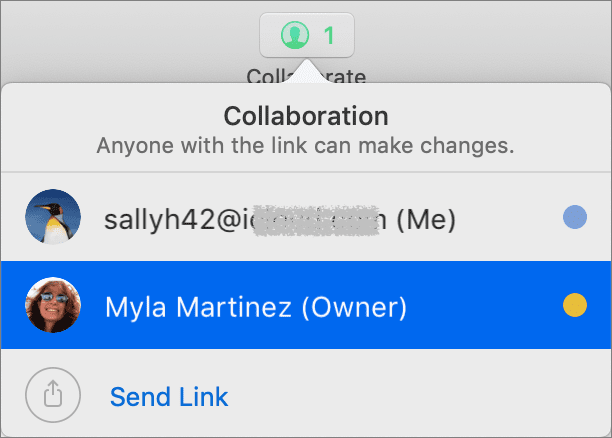The height and width of the screenshot is (438, 612).
Task: Click the green participant count number 1
Action: point(329,36)
